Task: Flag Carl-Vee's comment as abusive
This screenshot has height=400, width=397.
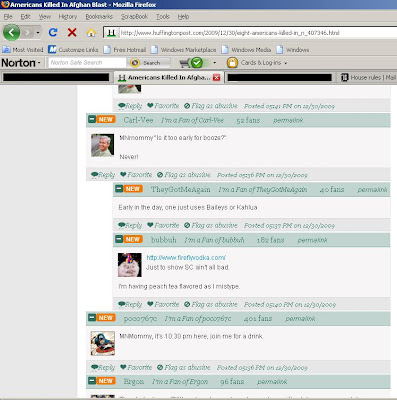Action: point(183,175)
